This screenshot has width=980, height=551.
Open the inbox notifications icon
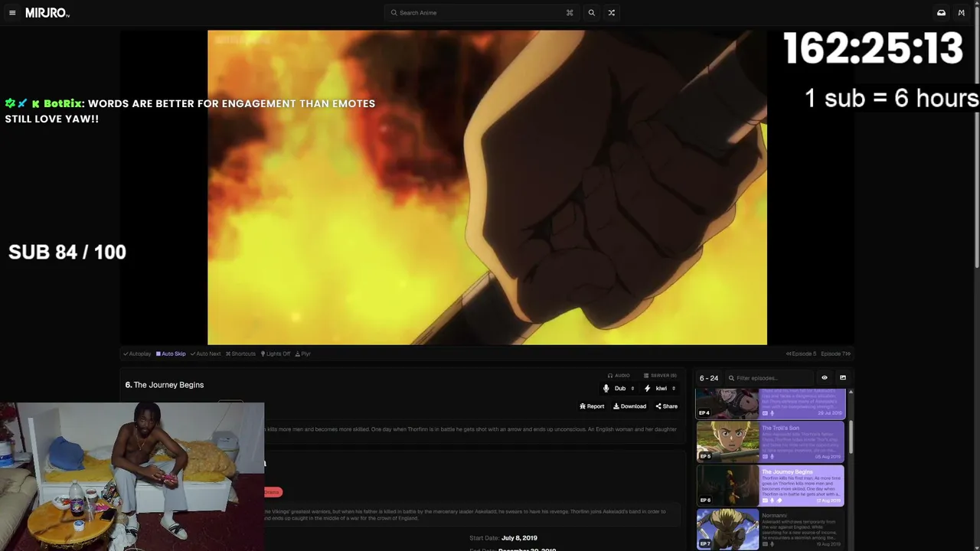941,13
